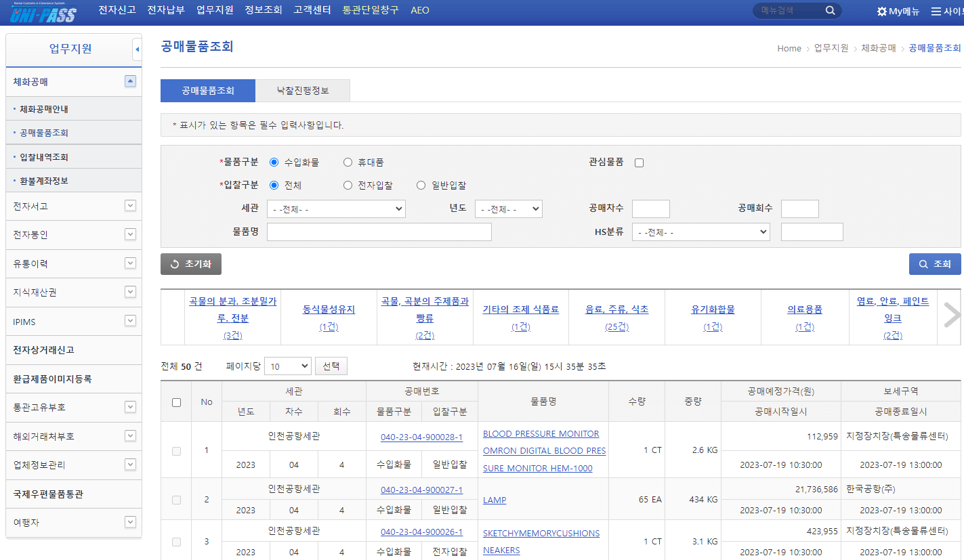
Task: Open 전자신고 top menu
Action: (117, 10)
